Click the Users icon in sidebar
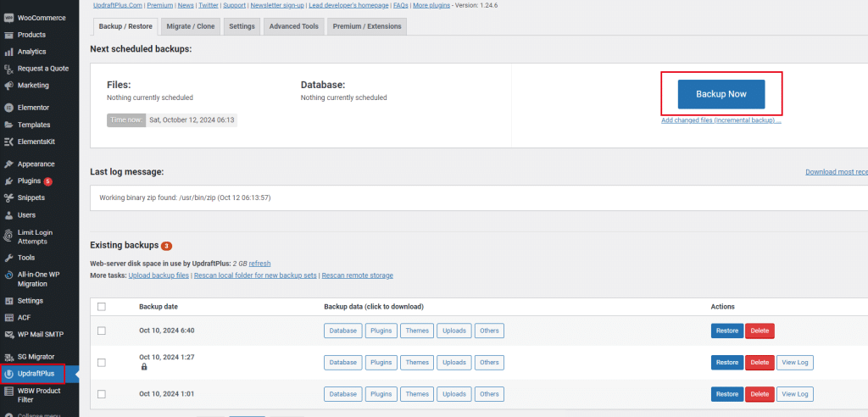This screenshot has height=417, width=868. pyautogui.click(x=8, y=214)
